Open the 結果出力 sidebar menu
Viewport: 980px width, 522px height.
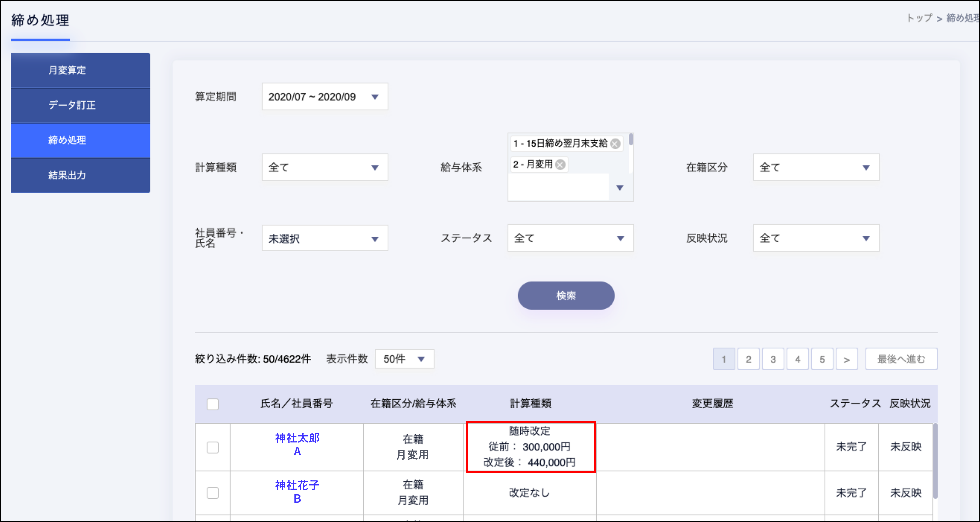80,175
